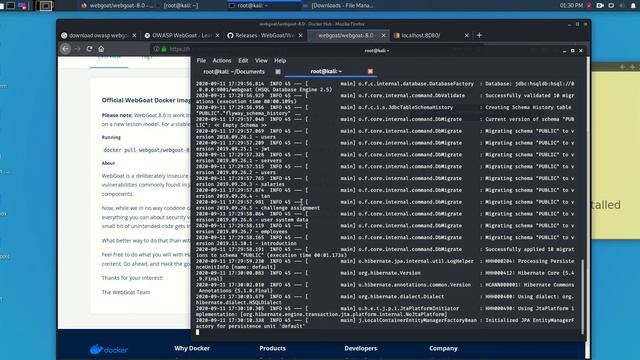Click 'Official WebGoat Docker image' heading
The image size is (640, 360).
coord(146,100)
